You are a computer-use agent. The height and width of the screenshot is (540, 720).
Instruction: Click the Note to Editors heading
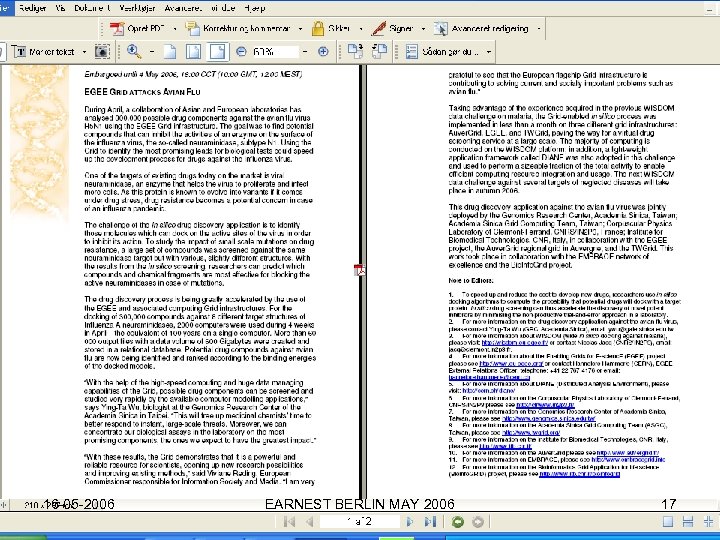click(x=471, y=281)
